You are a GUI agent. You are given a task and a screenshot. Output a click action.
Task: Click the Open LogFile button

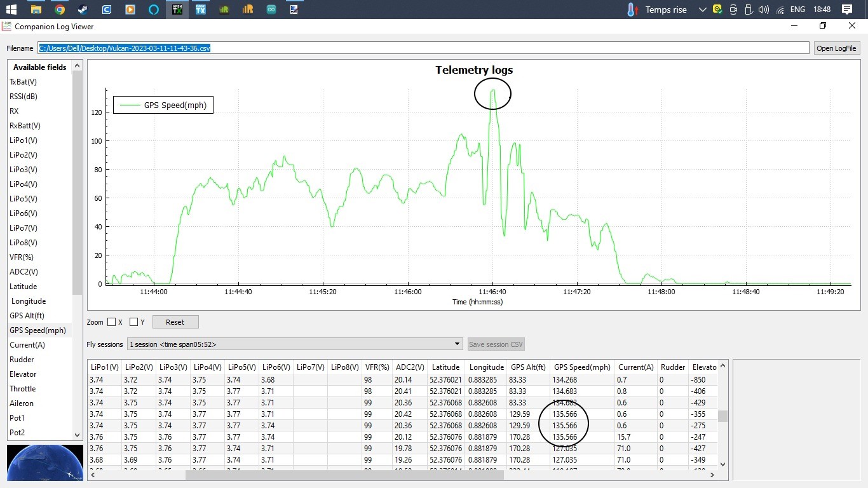tap(837, 48)
